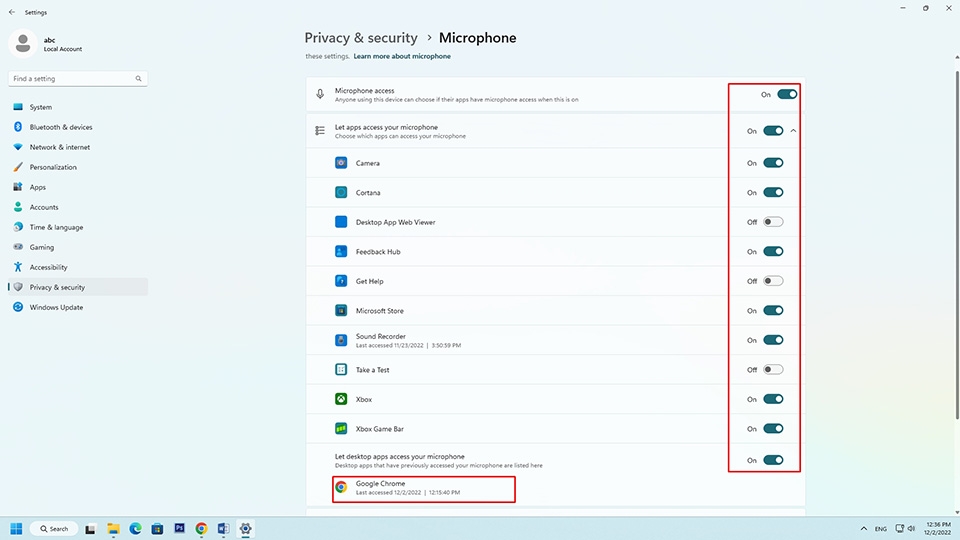The image size is (960, 540).
Task: Disable Xbox Game Bar microphone access
Action: [773, 429]
